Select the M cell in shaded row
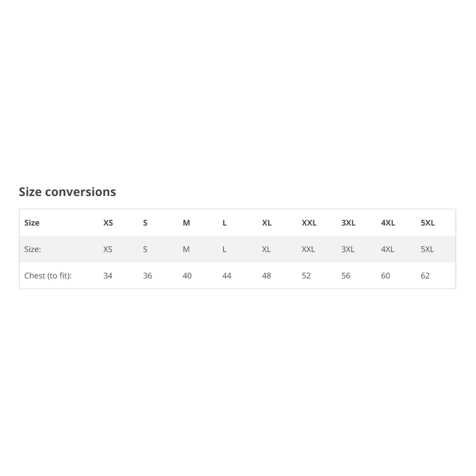Image resolution: width=476 pixels, height=476 pixels. click(x=186, y=249)
